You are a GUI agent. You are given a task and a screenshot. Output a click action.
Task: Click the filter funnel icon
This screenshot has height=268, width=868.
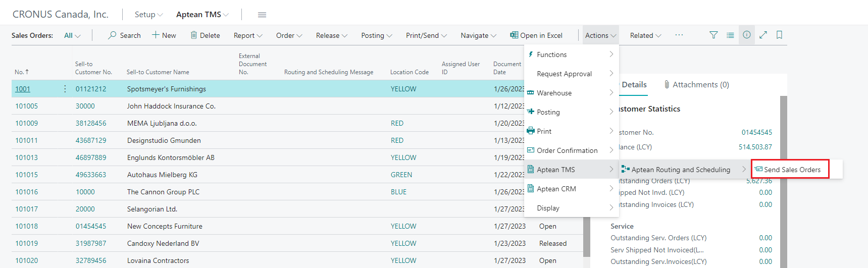click(713, 35)
